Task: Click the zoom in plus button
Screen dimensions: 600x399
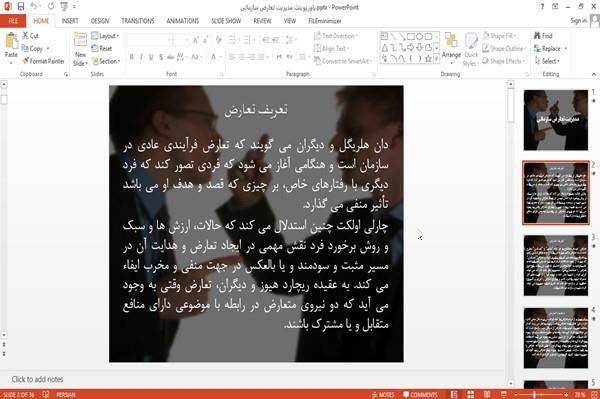Action: tap(566, 395)
